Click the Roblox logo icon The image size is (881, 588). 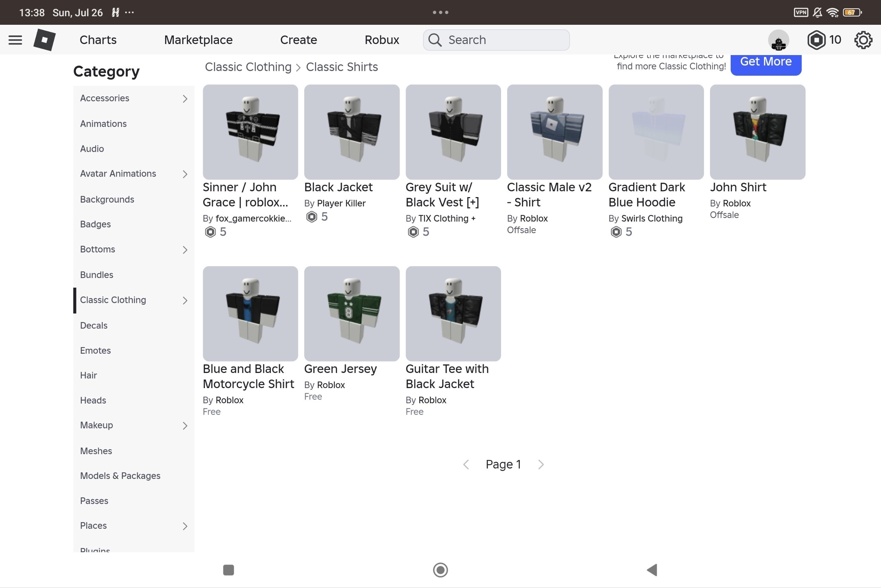click(x=45, y=40)
